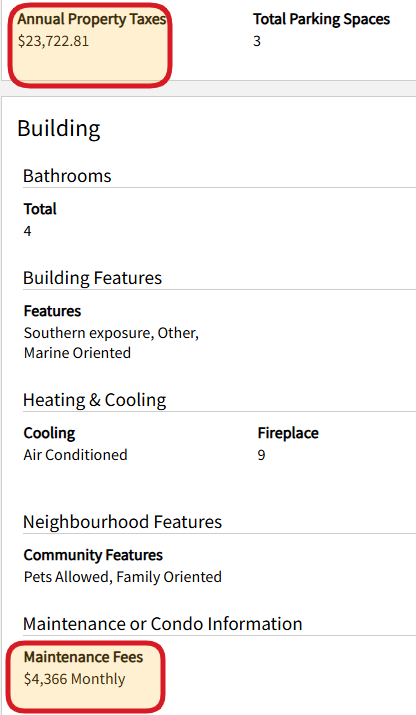The width and height of the screenshot is (416, 715).
Task: Click Maintenance or Condo Information heading
Action: coord(163,624)
